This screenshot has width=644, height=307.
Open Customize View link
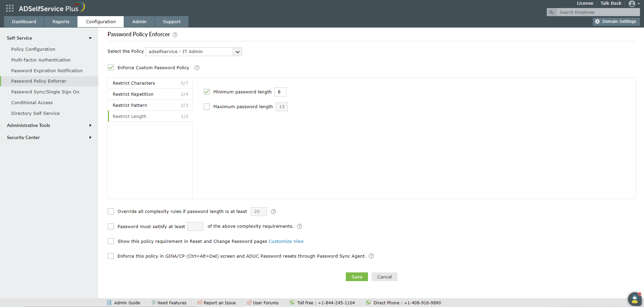click(x=286, y=241)
